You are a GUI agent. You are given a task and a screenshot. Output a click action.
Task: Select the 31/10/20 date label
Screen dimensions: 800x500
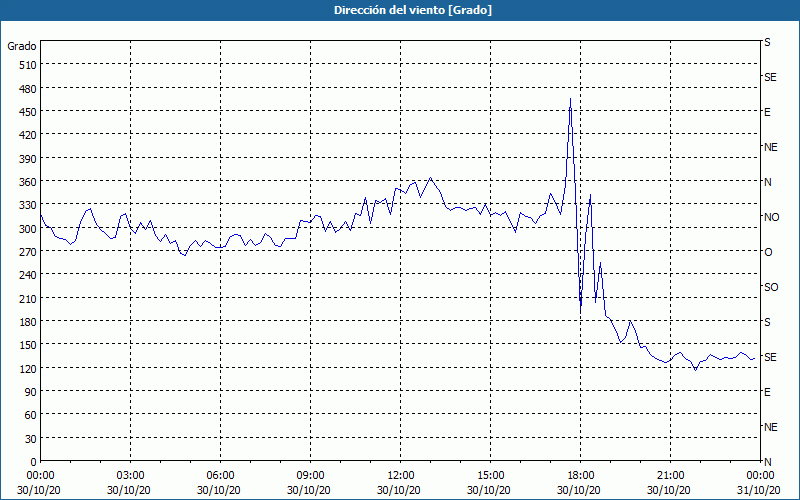point(759,490)
